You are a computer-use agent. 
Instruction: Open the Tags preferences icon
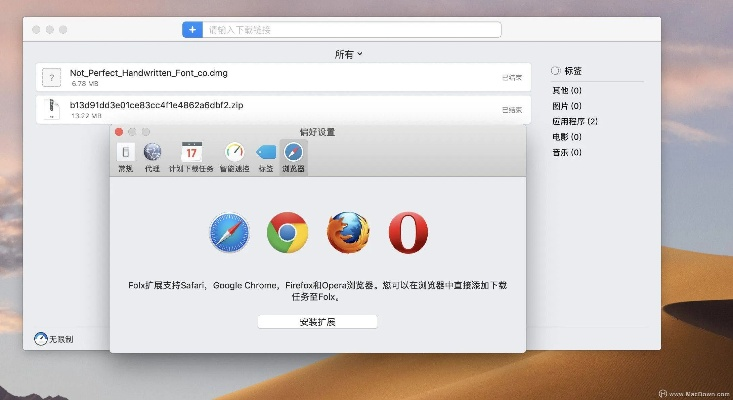pos(266,152)
